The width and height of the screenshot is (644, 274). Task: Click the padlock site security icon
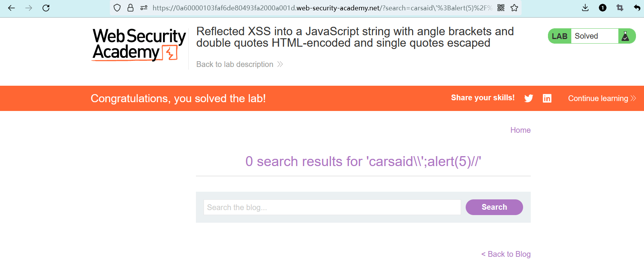(x=130, y=8)
